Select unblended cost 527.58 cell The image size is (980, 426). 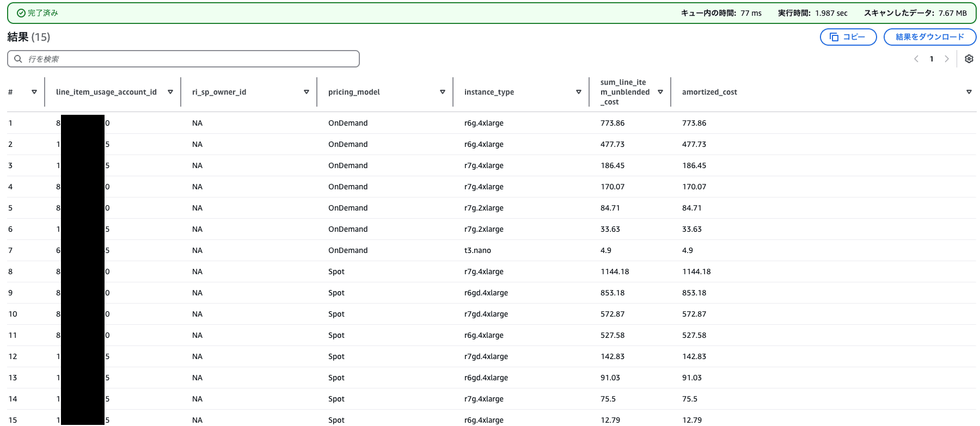[x=612, y=335]
